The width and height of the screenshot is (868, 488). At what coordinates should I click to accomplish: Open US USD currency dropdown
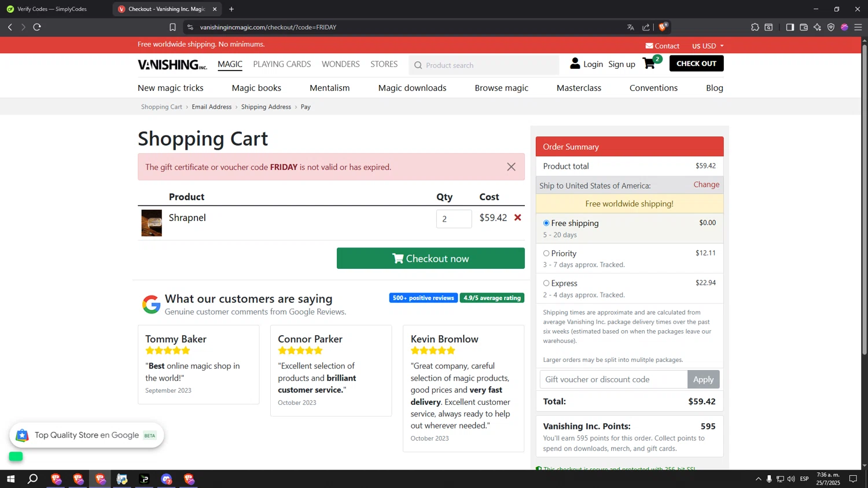pos(708,46)
